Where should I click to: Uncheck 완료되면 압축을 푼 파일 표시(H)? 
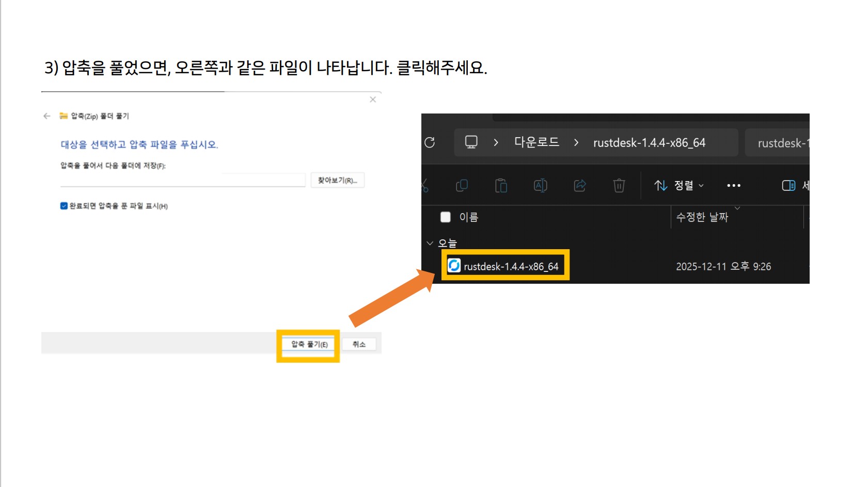[x=64, y=206]
